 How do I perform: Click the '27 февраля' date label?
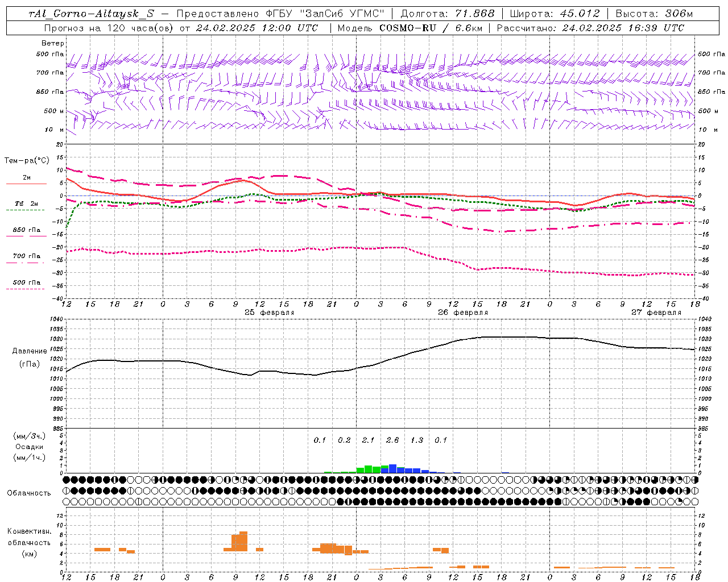pos(656,313)
